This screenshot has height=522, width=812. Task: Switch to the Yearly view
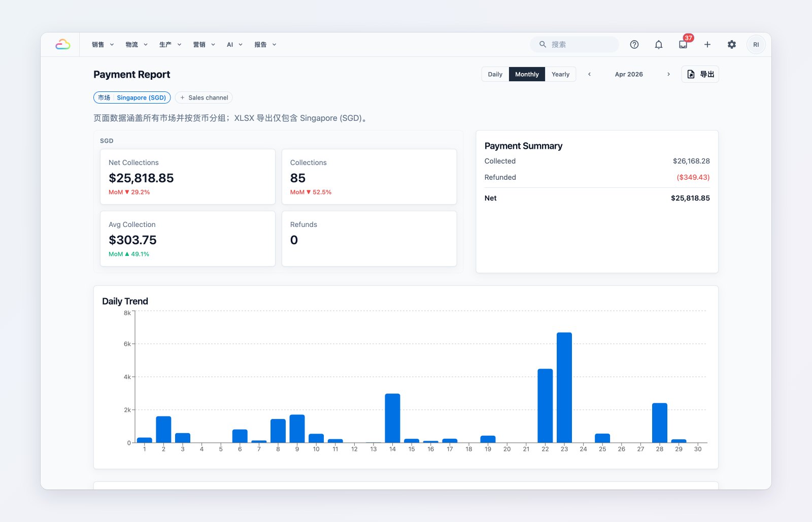click(x=560, y=74)
